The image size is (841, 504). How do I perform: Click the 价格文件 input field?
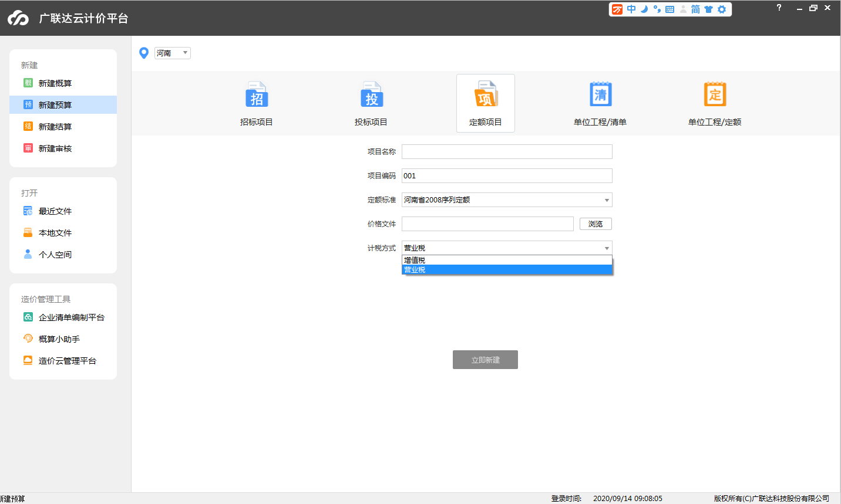487,224
